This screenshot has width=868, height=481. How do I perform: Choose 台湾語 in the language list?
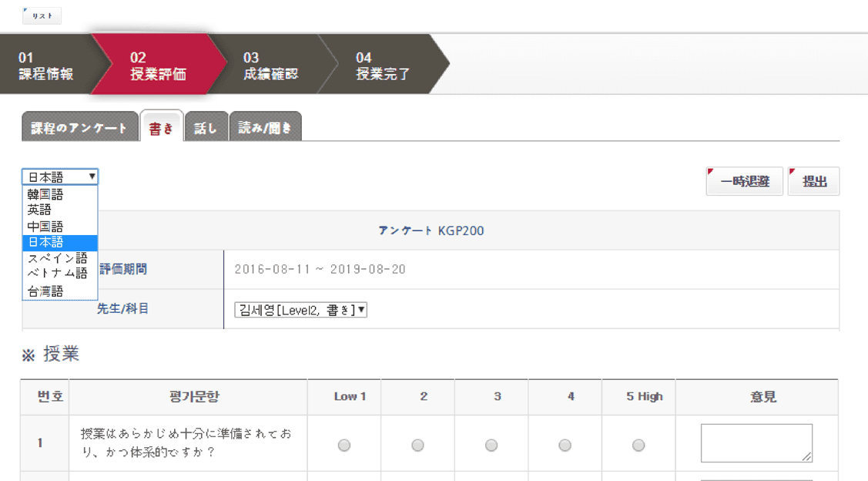(60, 291)
